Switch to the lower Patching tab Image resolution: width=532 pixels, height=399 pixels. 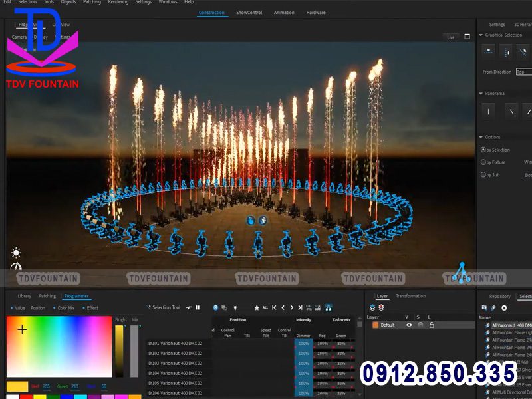pos(47,296)
